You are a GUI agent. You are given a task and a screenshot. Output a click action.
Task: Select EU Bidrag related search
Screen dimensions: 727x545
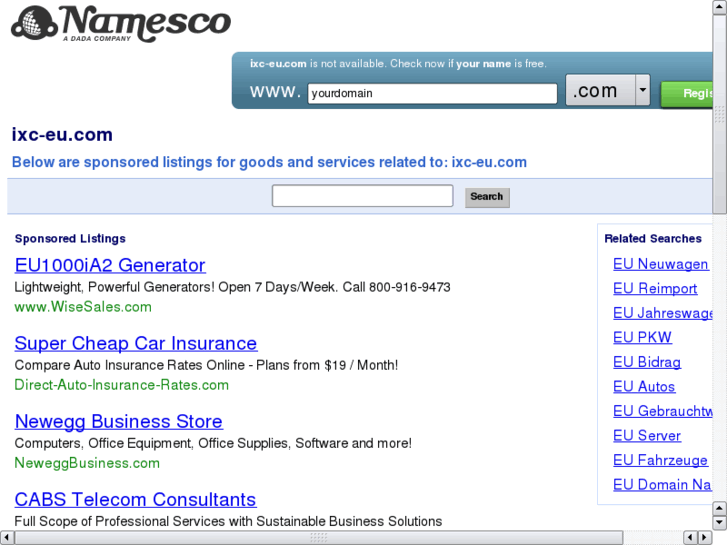[x=647, y=362]
